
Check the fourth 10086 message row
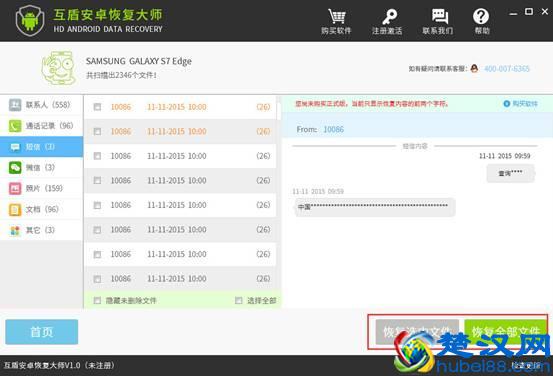pyautogui.click(x=97, y=181)
